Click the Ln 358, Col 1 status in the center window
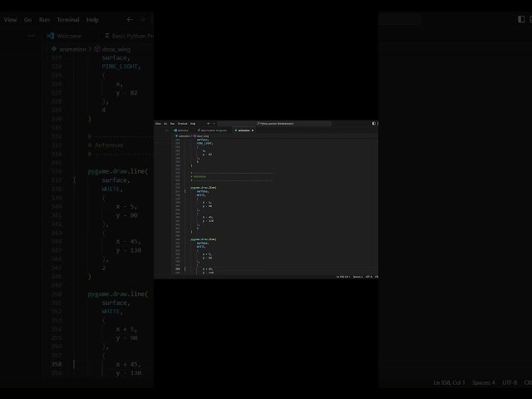Image resolution: width=532 pixels, height=399 pixels. [343, 277]
